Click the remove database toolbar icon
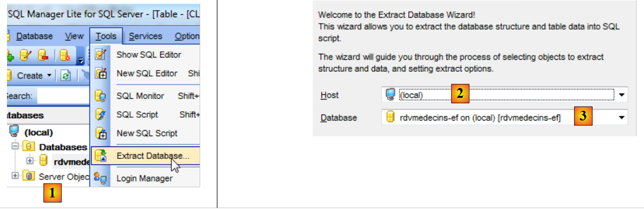The width and height of the screenshot is (644, 209). click(x=44, y=56)
